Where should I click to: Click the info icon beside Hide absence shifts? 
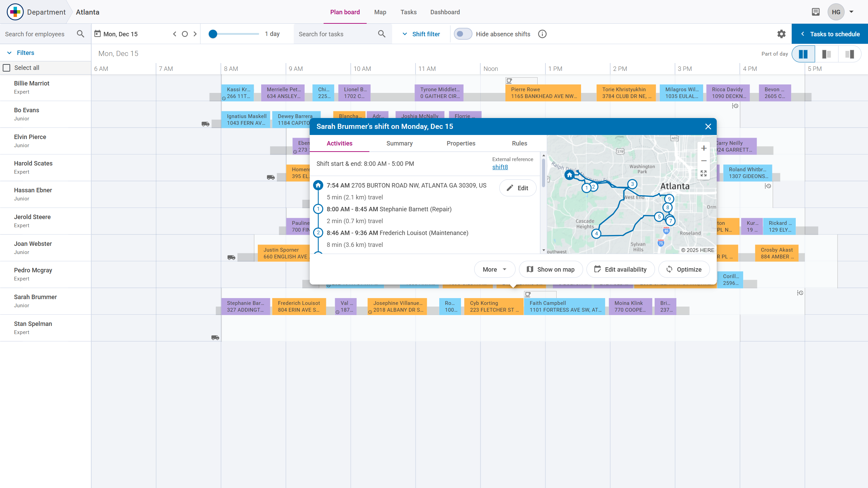point(542,34)
